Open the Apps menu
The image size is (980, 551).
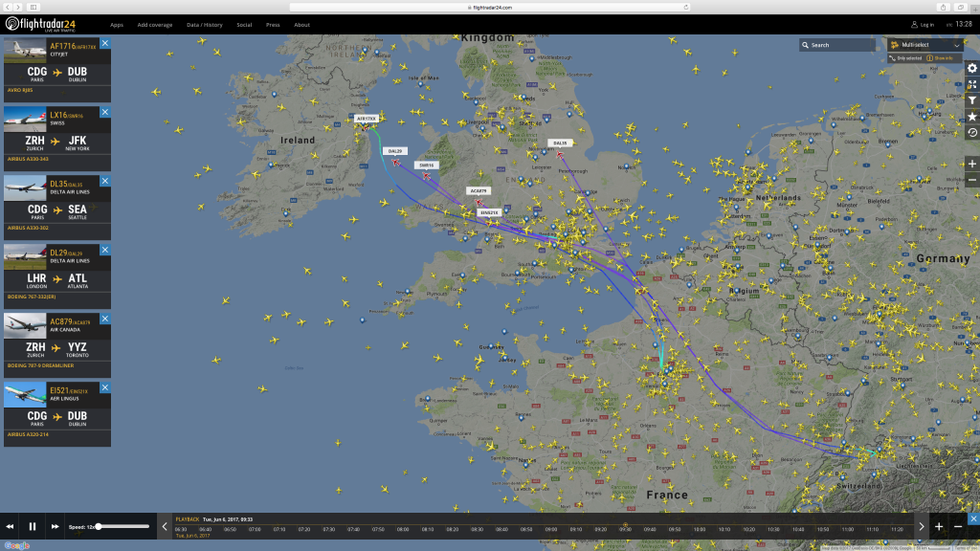pos(116,25)
